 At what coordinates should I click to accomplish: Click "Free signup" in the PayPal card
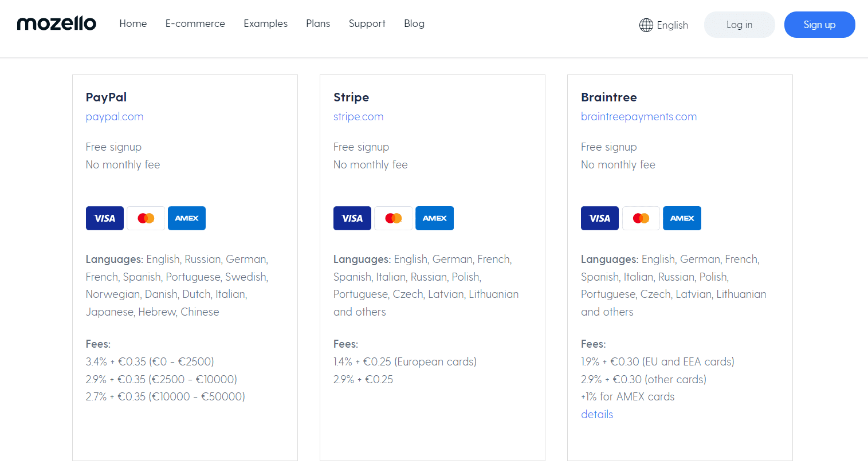pyautogui.click(x=113, y=147)
